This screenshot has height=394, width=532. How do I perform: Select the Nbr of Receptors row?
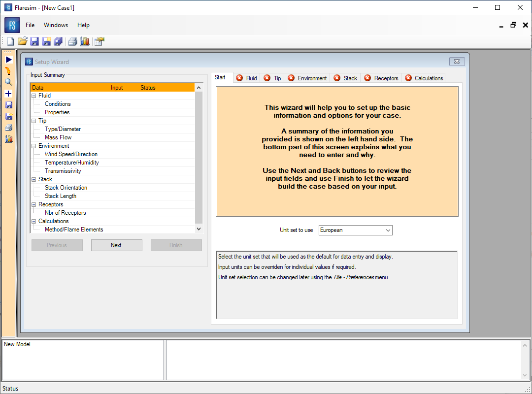(113, 213)
